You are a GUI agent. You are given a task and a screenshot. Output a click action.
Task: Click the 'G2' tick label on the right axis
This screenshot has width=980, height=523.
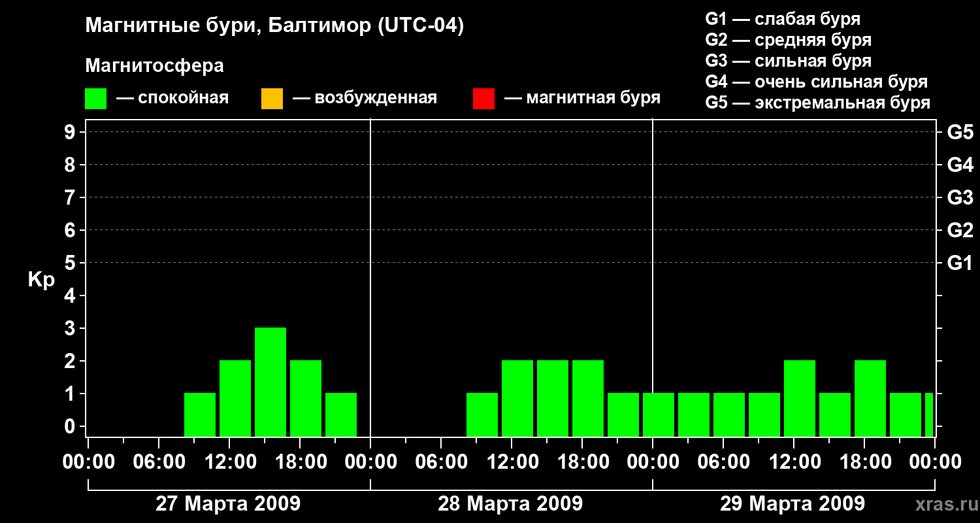960,230
